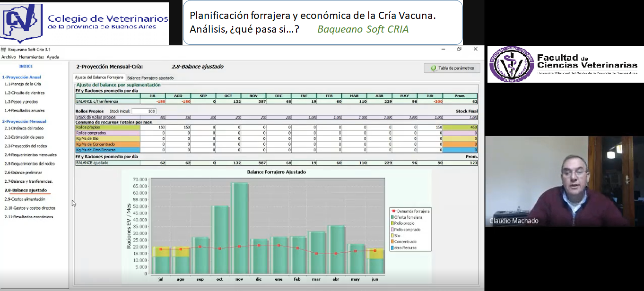Open 2.6-Balance preliminar

click(23, 172)
